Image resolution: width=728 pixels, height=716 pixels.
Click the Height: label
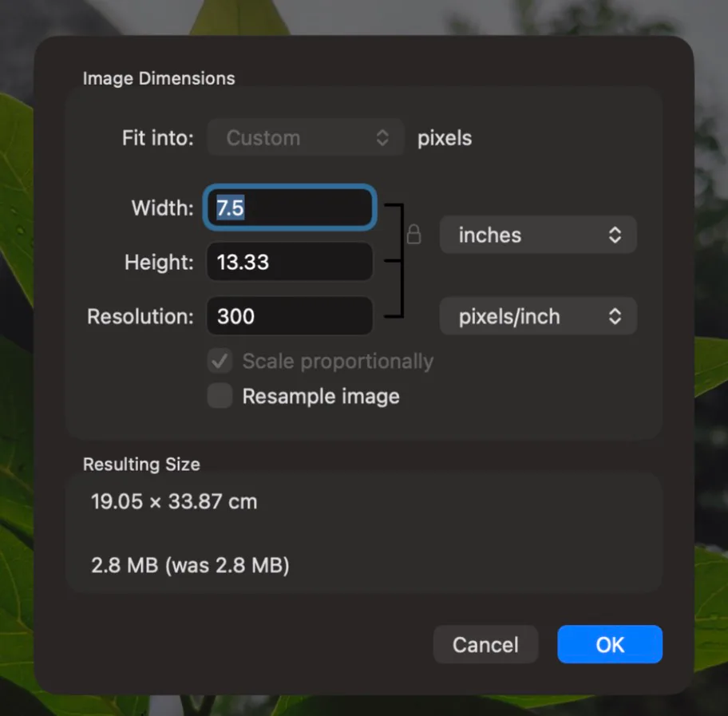click(160, 262)
